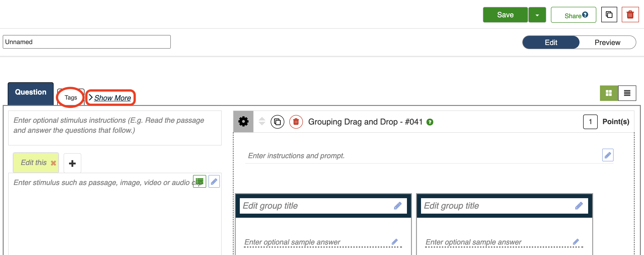Expand the Show More link
This screenshot has width=644, height=255.
pyautogui.click(x=112, y=98)
